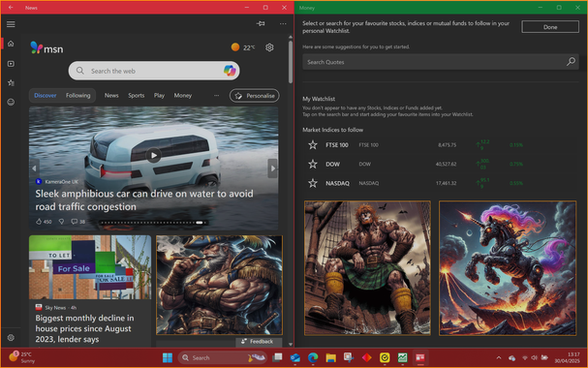Select the Sports tab
Viewport: 588px width, 368px height.
pyautogui.click(x=137, y=96)
